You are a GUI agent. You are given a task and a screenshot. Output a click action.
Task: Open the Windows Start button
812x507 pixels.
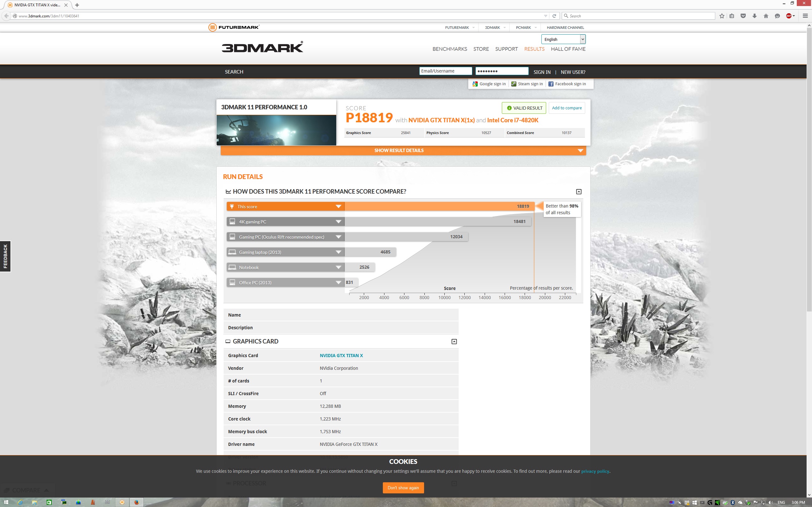[x=6, y=502]
